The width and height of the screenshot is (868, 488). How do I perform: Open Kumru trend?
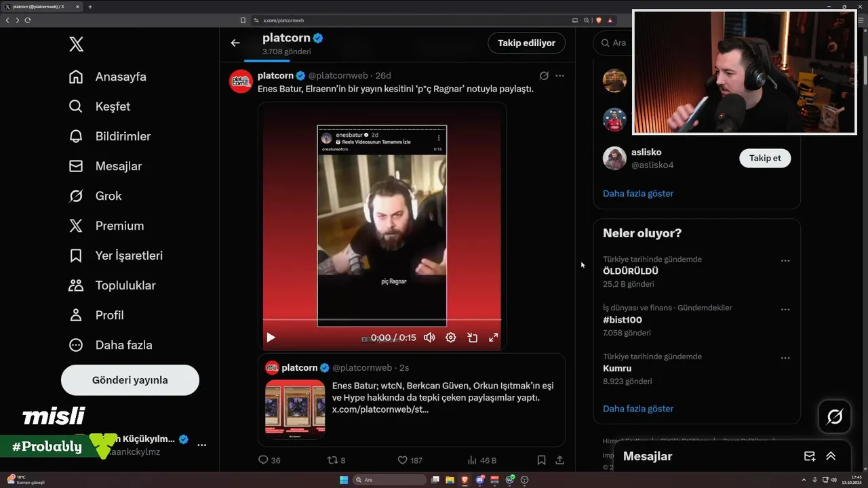pos(617,369)
